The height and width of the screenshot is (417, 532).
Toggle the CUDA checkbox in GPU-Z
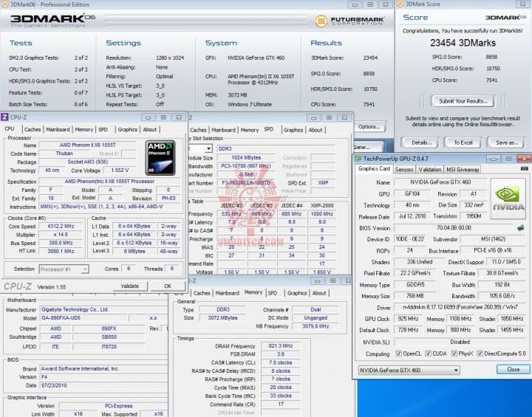point(428,354)
